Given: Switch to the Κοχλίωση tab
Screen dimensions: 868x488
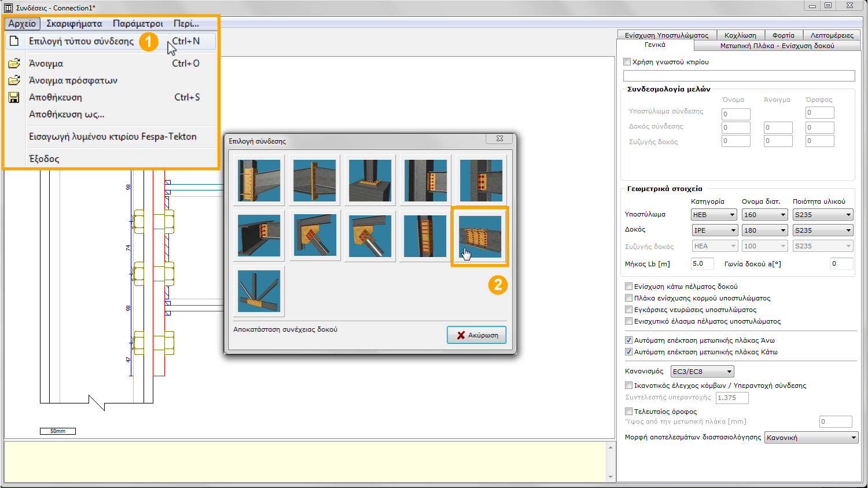Looking at the screenshot, I should [x=740, y=35].
